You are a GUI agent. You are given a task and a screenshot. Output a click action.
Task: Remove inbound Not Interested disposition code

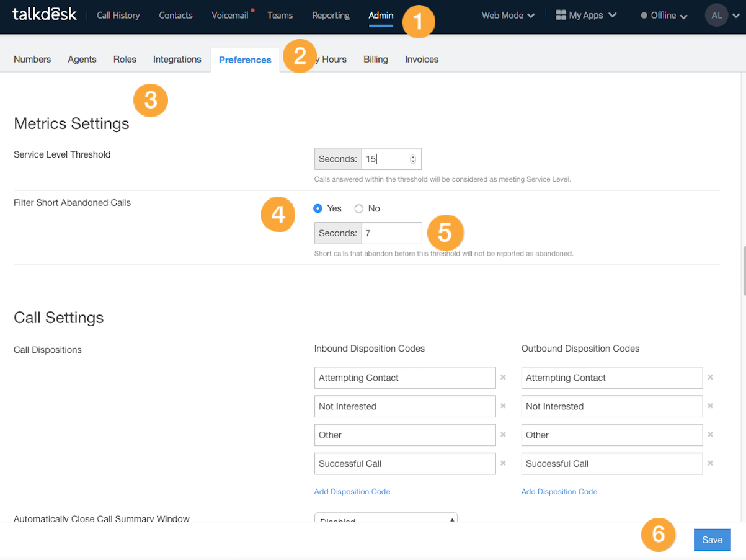click(503, 406)
